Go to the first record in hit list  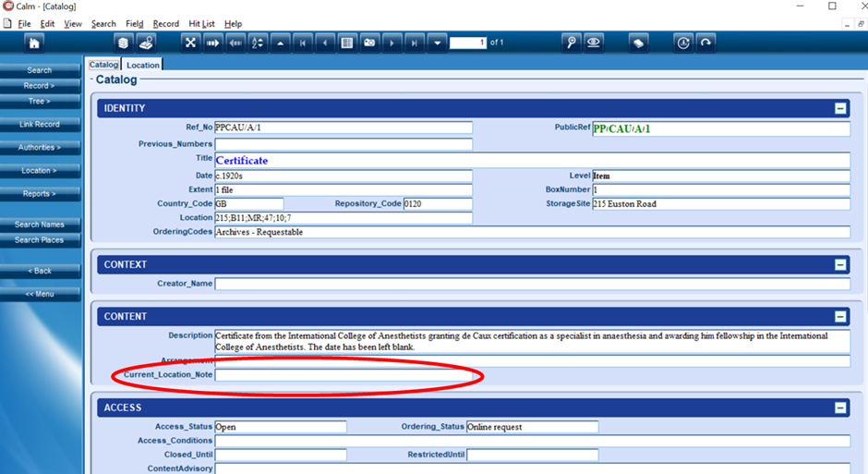click(303, 43)
